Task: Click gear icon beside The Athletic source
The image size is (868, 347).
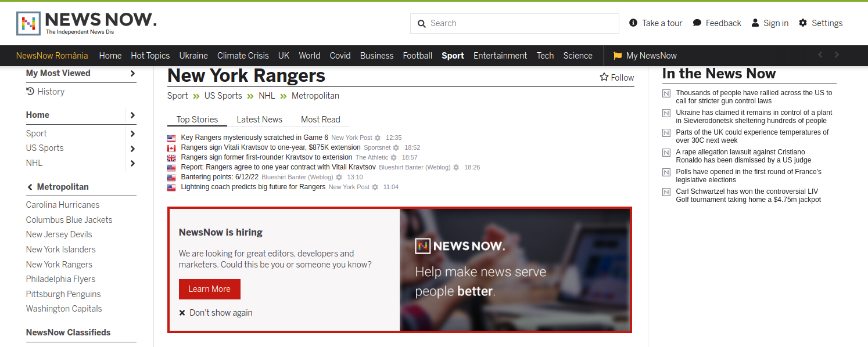Action: pos(393,158)
